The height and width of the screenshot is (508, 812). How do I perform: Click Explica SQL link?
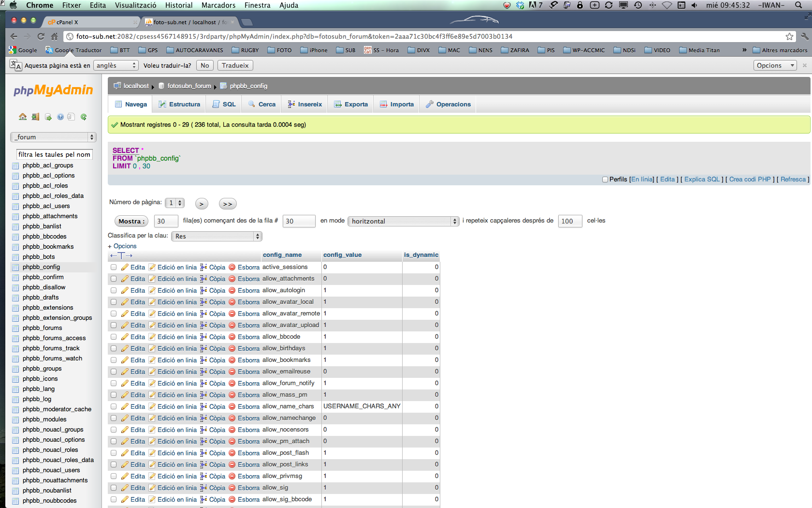click(702, 179)
